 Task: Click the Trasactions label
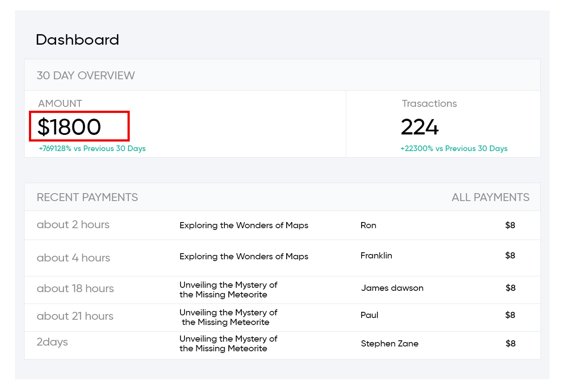(429, 104)
